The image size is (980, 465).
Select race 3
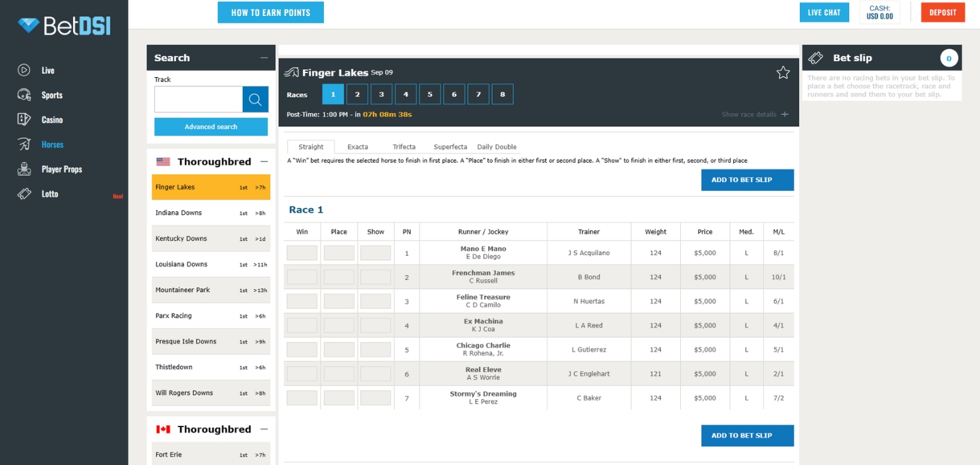coord(382,94)
